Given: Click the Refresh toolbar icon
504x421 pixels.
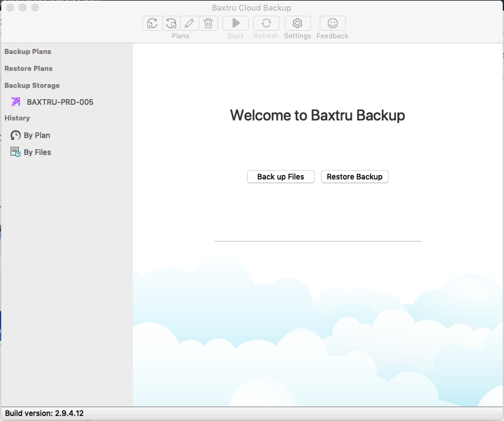Looking at the screenshot, I should tap(266, 23).
